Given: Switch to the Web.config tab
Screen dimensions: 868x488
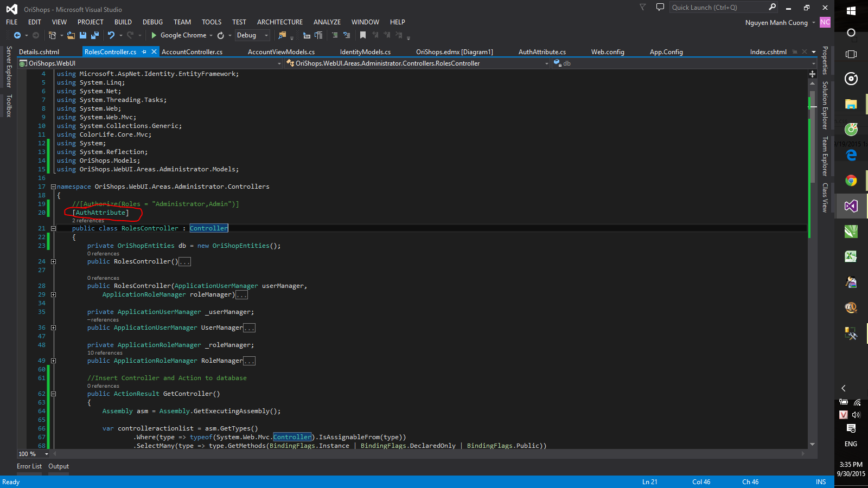Looking at the screenshot, I should coord(608,52).
